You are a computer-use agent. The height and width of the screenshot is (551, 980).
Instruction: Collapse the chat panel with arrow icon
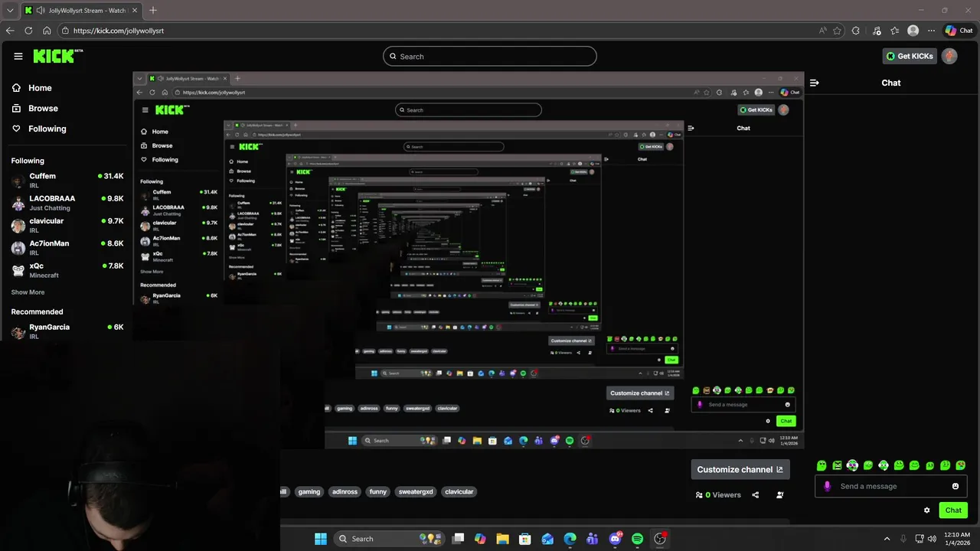click(x=814, y=83)
